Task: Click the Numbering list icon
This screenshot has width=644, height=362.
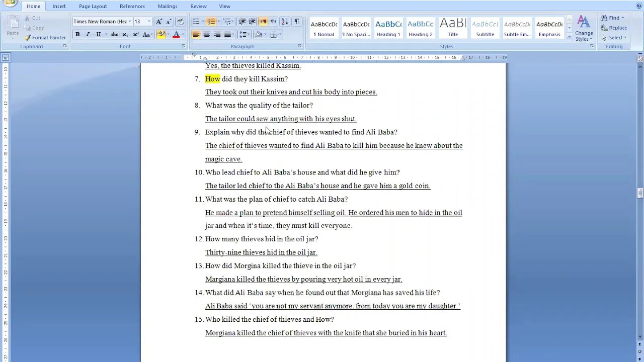Action: point(211,22)
